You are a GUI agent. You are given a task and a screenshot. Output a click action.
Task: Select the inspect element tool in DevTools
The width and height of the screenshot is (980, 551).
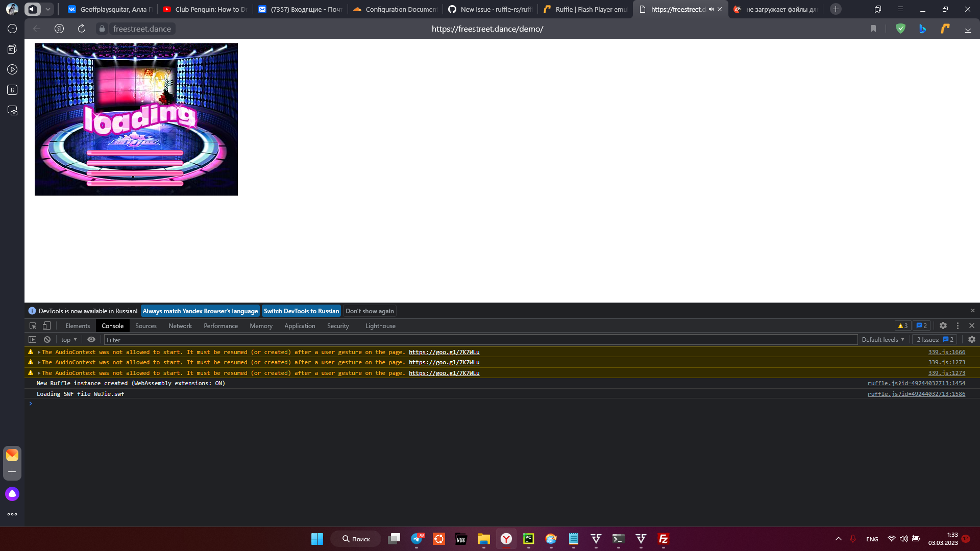point(32,325)
